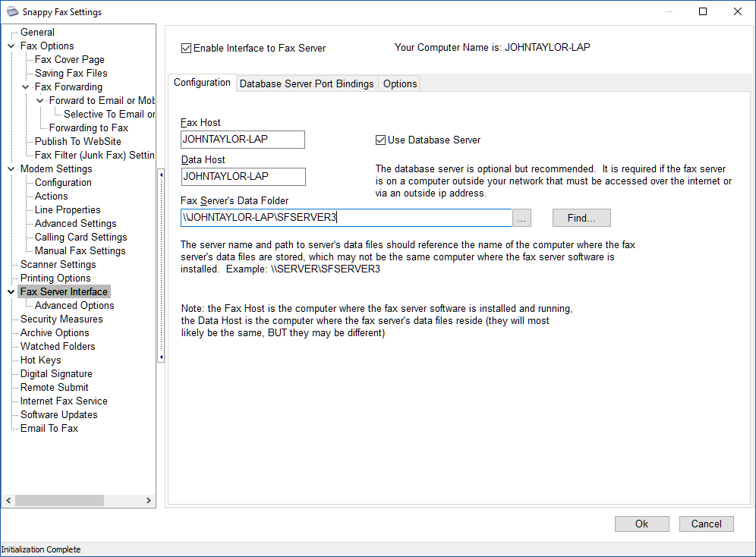
Task: Collapse the Fax Forwarding tree node
Action: (26, 87)
